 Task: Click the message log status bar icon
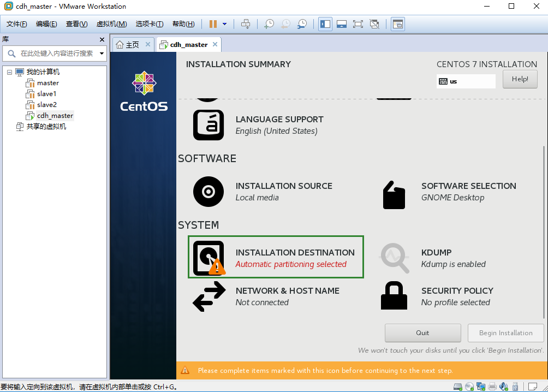tap(533, 387)
